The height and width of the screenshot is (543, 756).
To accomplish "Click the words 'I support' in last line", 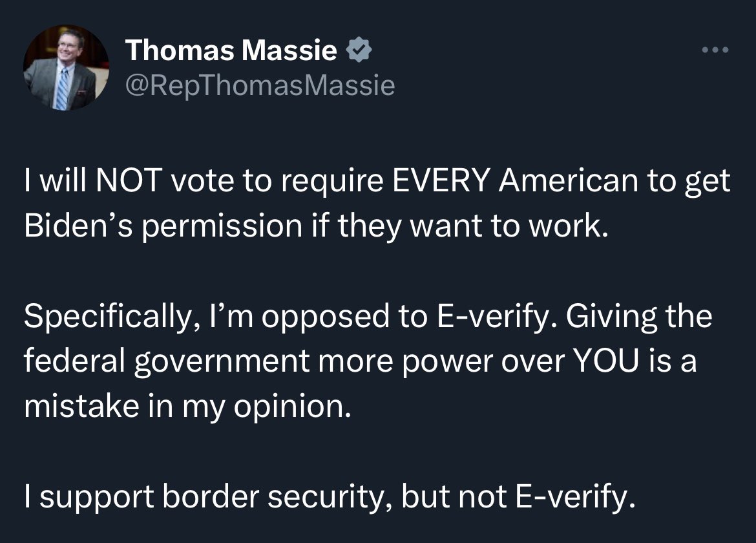I will pos(89,496).
